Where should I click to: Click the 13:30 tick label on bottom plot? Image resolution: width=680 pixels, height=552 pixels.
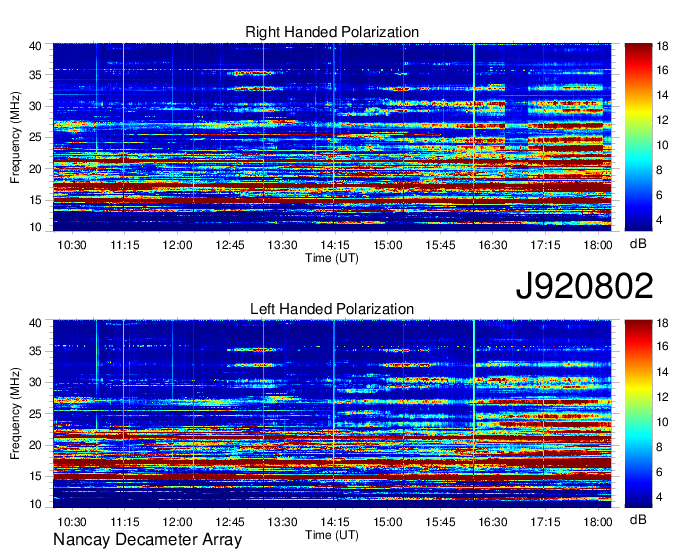(282, 522)
